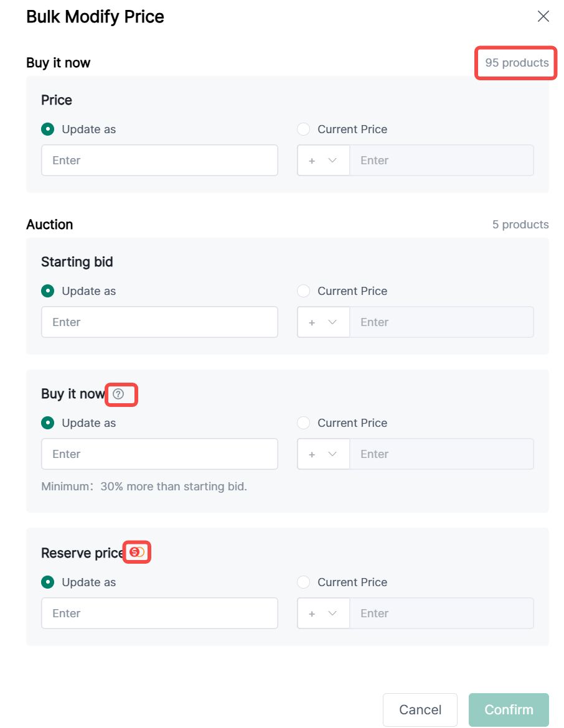Click the Starting bid Update as input field
564x728 pixels.
pyautogui.click(x=159, y=322)
